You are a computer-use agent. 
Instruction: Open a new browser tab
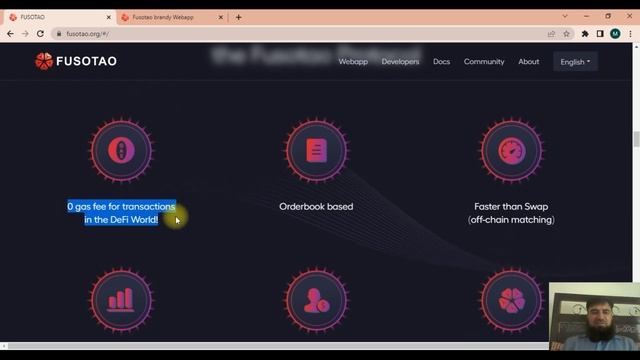click(x=238, y=17)
